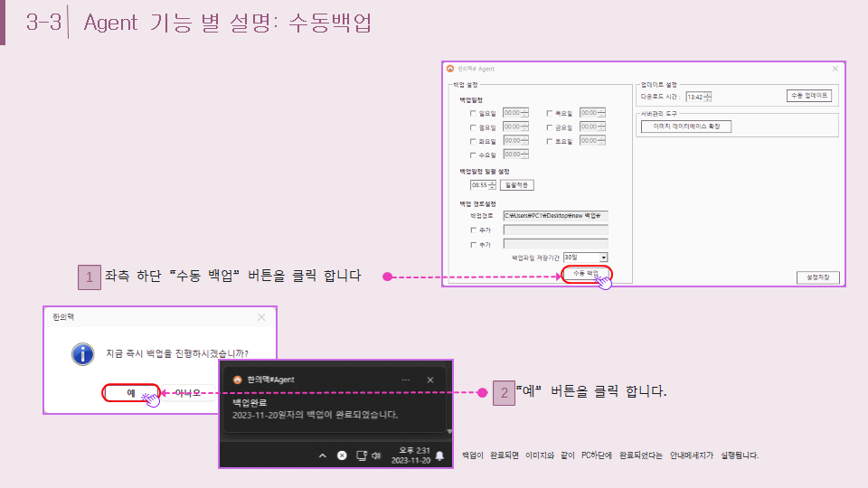Image resolution: width=868 pixels, height=488 pixels.
Task: Show hidden tray icons with the chevron
Action: (x=323, y=455)
